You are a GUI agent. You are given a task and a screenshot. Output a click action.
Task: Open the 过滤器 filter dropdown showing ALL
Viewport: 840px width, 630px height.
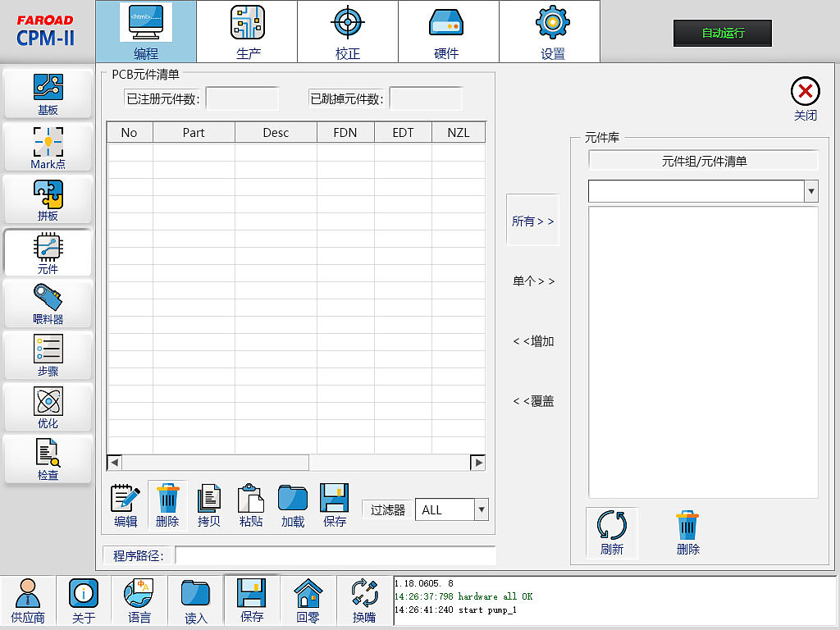445,509
